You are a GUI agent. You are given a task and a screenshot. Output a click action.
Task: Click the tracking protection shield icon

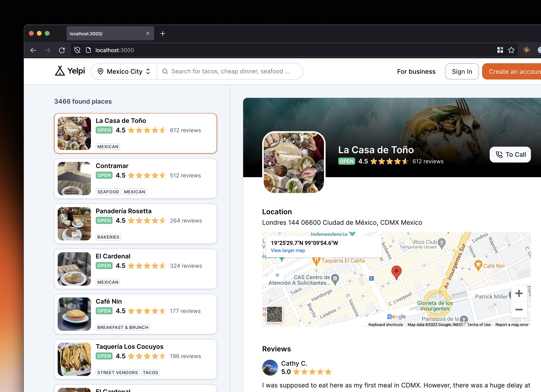pyautogui.click(x=77, y=50)
